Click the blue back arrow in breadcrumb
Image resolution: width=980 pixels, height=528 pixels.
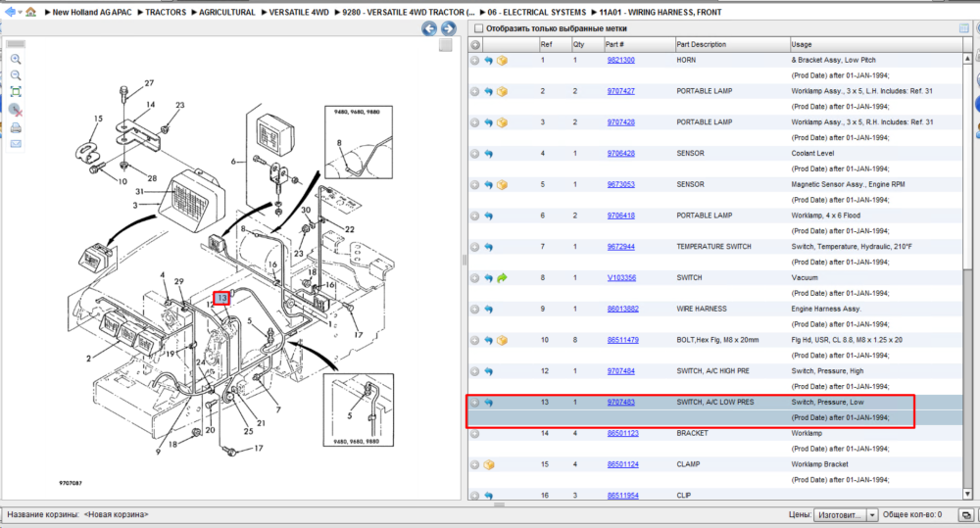10,11
